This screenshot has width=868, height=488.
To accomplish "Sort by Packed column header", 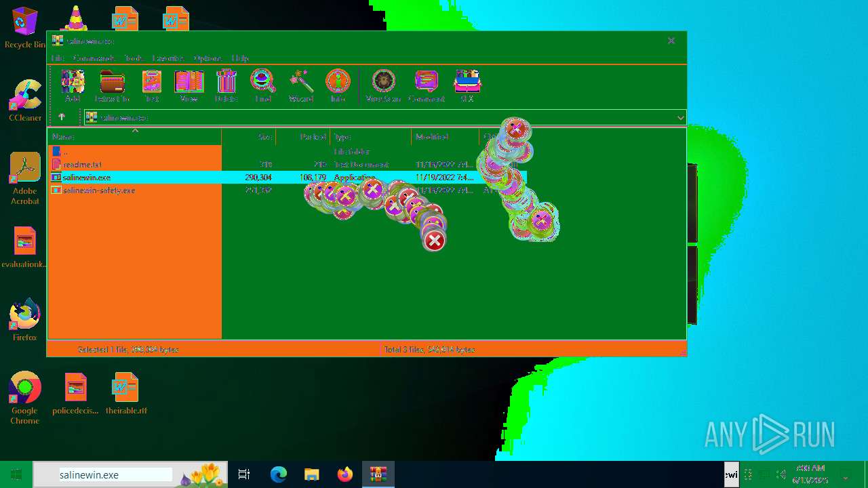I will [303, 137].
